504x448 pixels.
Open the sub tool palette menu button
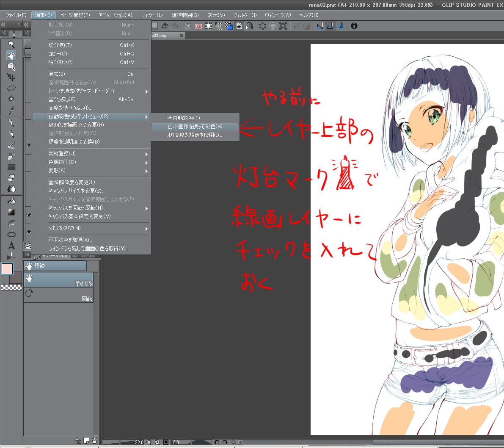pyautogui.click(x=27, y=255)
